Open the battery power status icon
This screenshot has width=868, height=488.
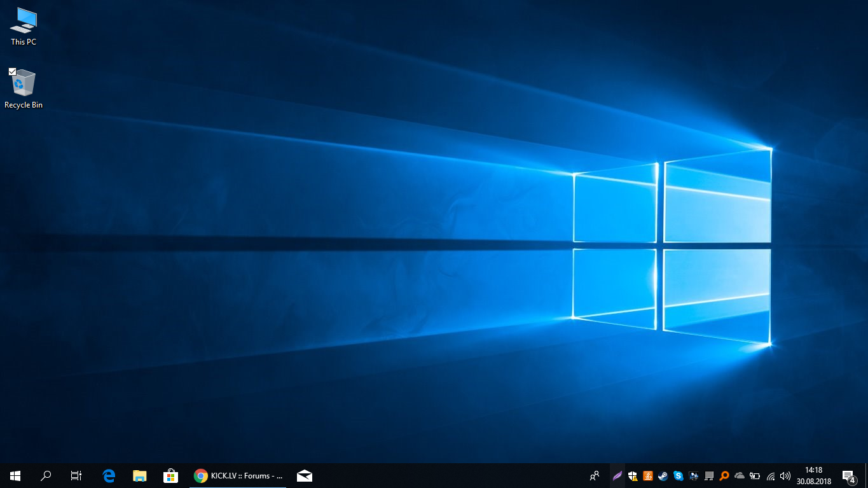[755, 475]
